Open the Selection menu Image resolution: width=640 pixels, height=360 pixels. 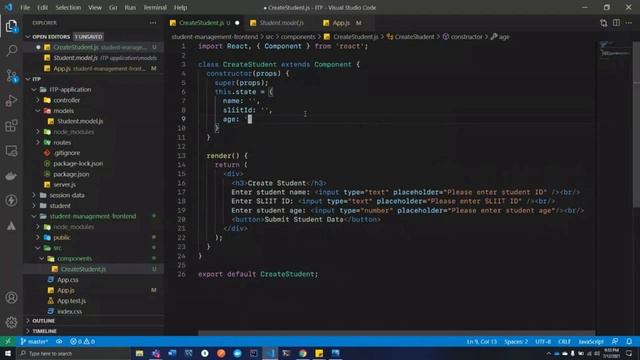coord(68,7)
